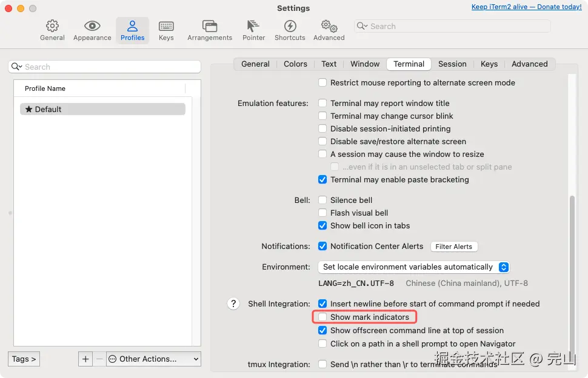Click the Shell Integration help question mark
This screenshot has width=588, height=378.
point(233,303)
